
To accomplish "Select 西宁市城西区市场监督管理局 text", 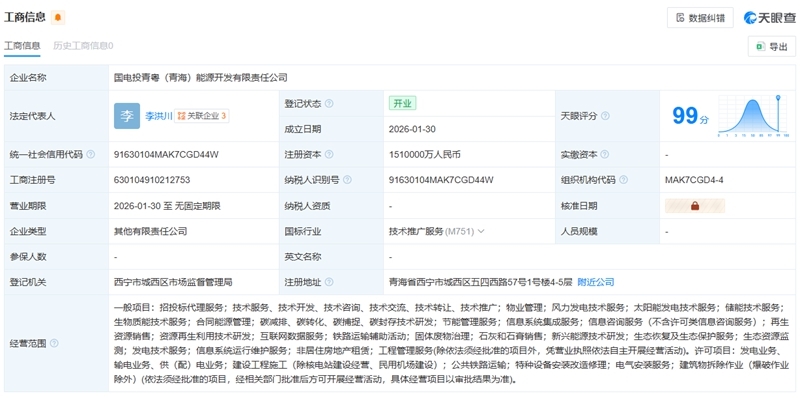I will [173, 282].
